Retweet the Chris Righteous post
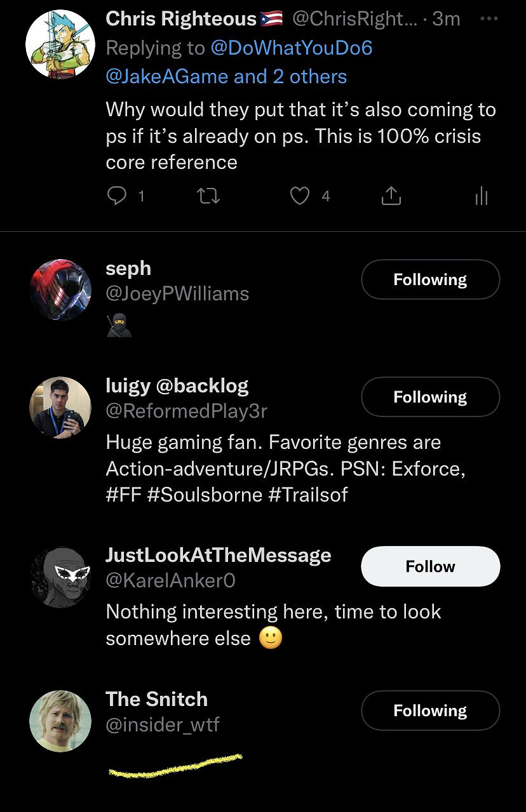This screenshot has width=526, height=812. tap(209, 197)
